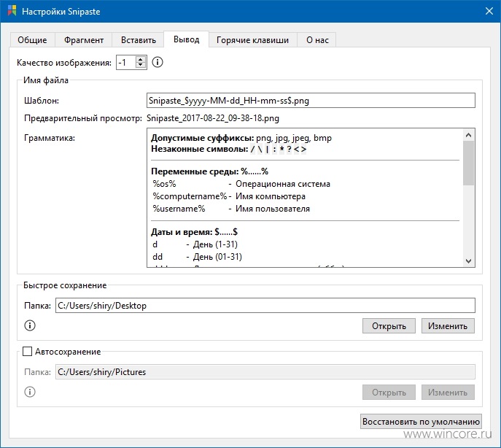Click Восстановить по умолчанию button
Image resolution: width=501 pixels, height=448 pixels.
(421, 422)
